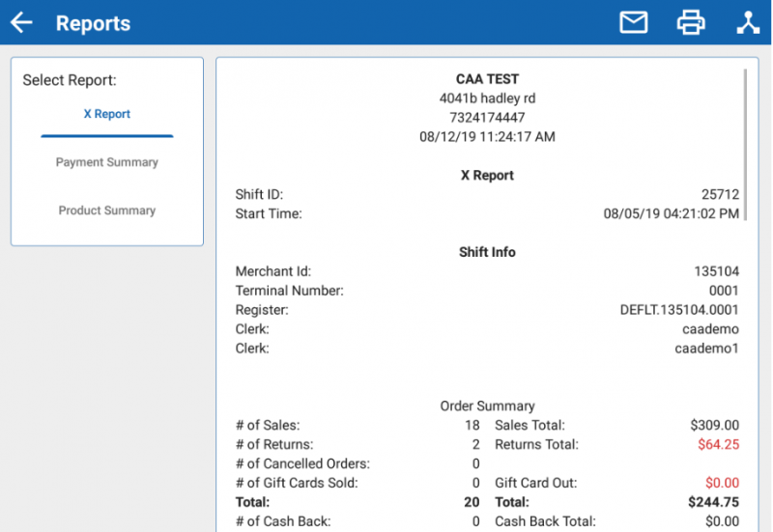This screenshot has height=532, width=773.
Task: Click the CAA TEST merchant name
Action: pos(487,79)
